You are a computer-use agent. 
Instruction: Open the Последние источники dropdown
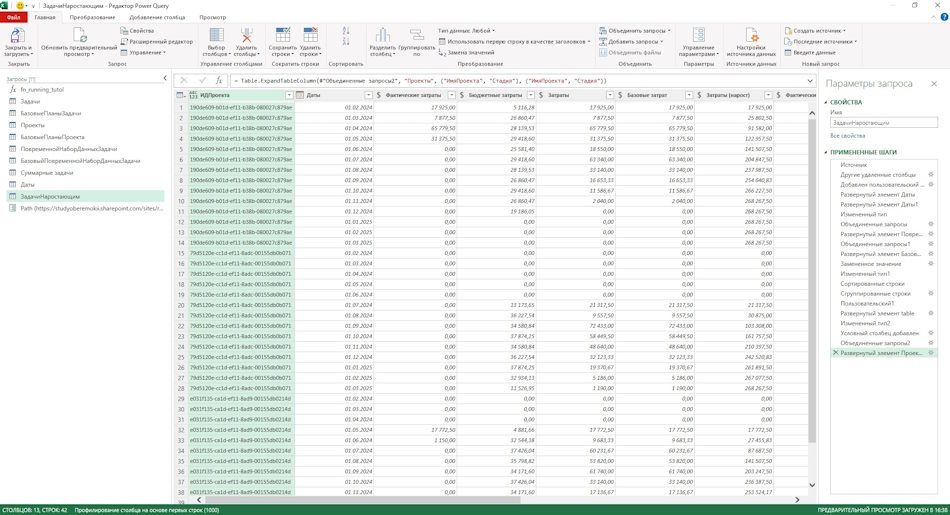[821, 41]
